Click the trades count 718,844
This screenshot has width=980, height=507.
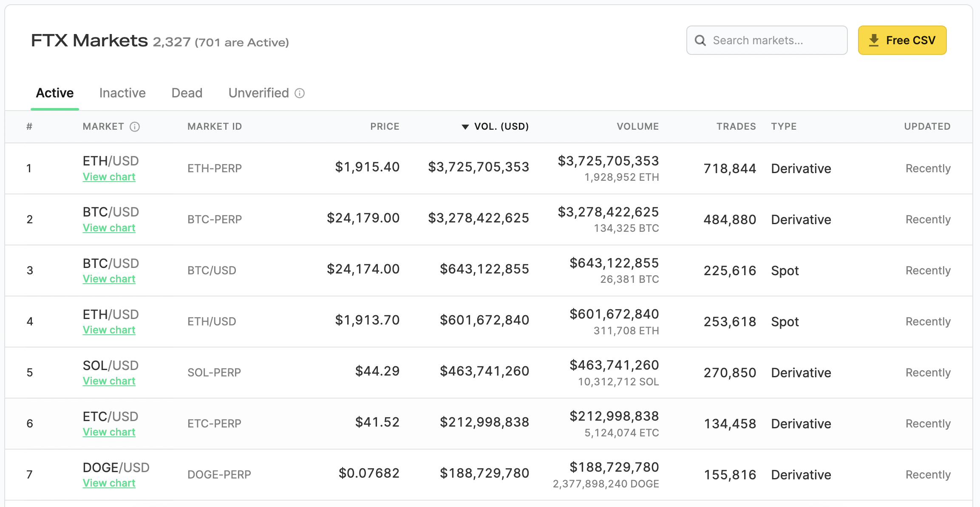coord(730,169)
